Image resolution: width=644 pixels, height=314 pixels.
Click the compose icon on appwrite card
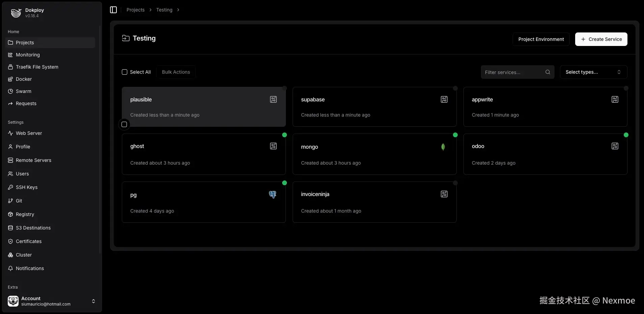[x=615, y=99]
